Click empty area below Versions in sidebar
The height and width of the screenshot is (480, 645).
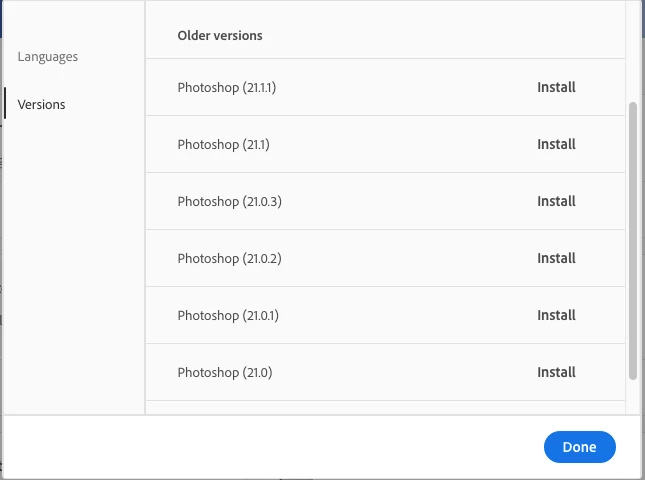pos(75,260)
